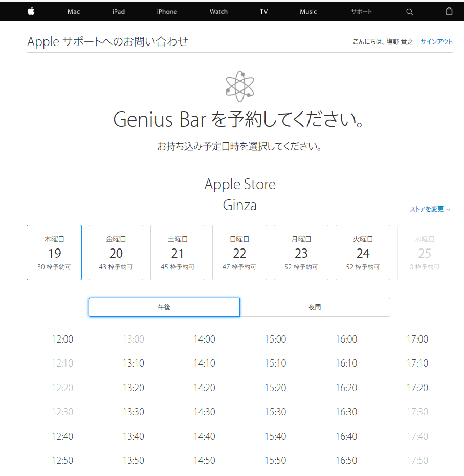Click the 17:10 time slot
Screen dimensions: 464x476
pyautogui.click(x=417, y=363)
